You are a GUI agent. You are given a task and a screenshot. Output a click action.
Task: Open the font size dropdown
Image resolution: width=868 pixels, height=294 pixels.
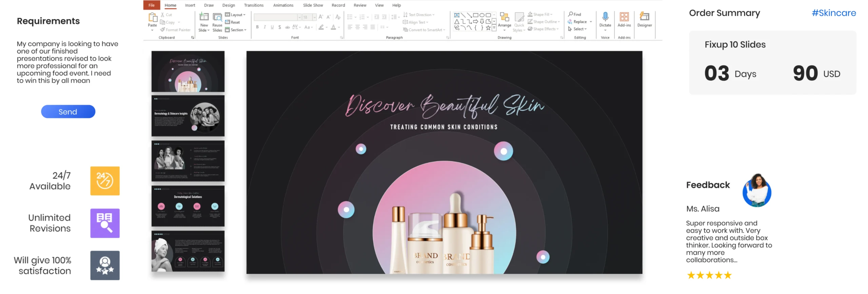point(315,17)
